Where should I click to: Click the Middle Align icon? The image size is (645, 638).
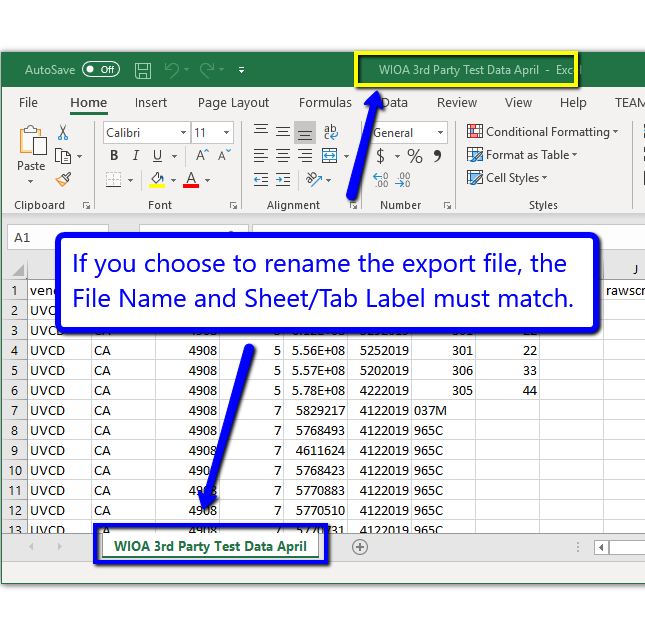click(283, 132)
